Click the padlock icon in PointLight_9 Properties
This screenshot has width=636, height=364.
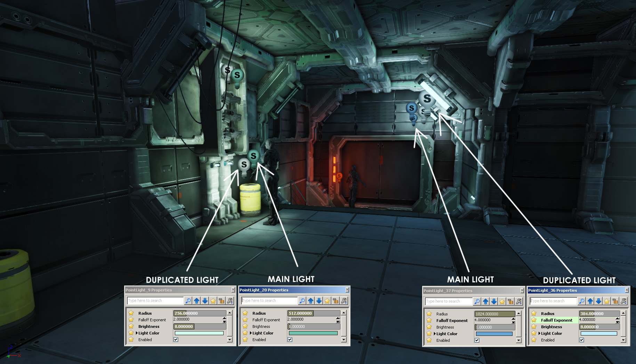(222, 301)
